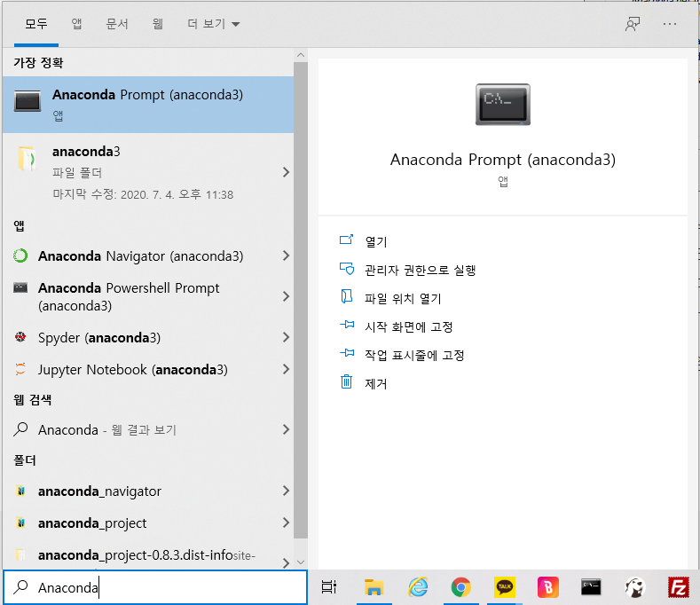Switch to the 문서 tab
Viewport: 700px width, 605px height.
pyautogui.click(x=117, y=24)
